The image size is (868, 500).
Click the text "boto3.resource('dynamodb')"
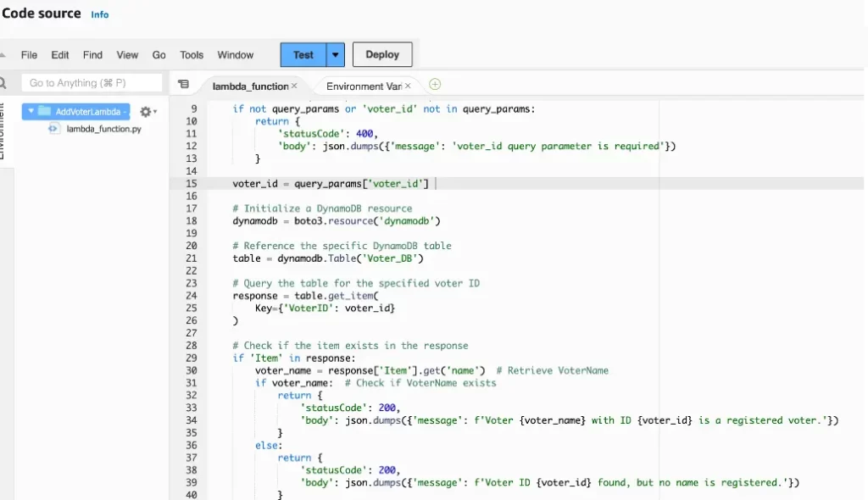367,221
